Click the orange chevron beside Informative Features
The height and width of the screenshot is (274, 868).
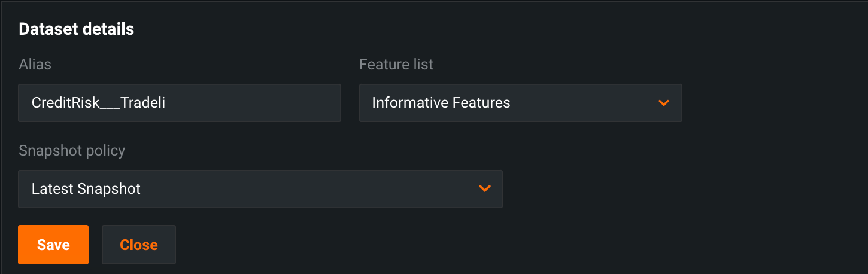tap(663, 103)
